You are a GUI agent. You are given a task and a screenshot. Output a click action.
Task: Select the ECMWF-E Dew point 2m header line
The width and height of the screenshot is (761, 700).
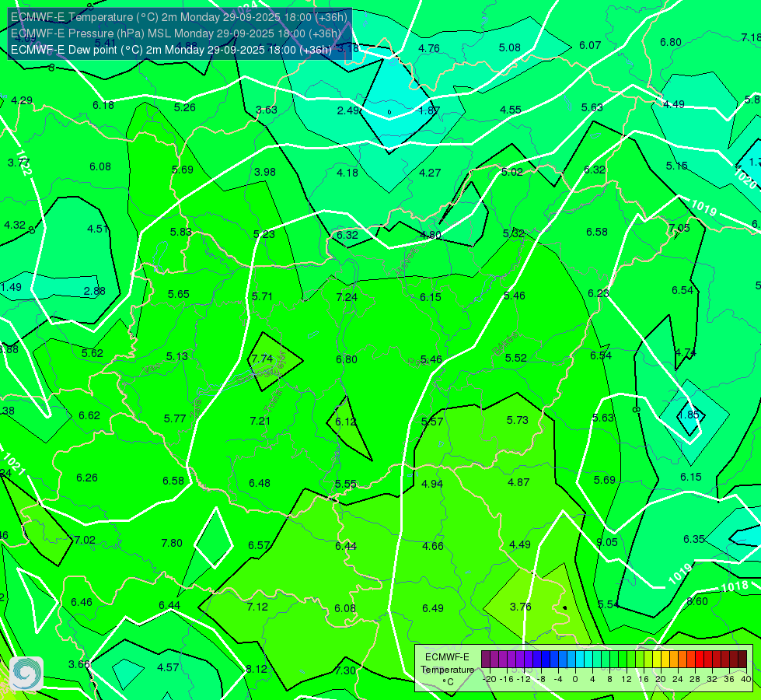click(x=171, y=50)
